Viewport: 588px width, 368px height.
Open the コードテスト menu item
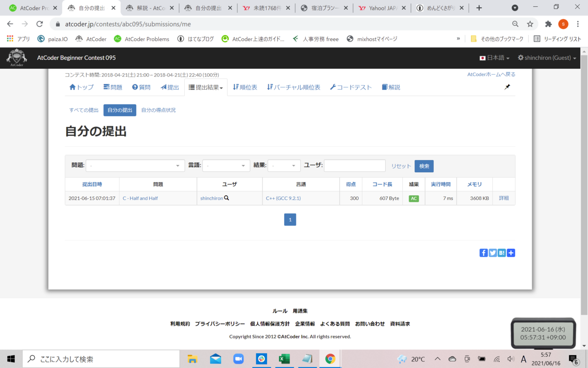pyautogui.click(x=351, y=86)
